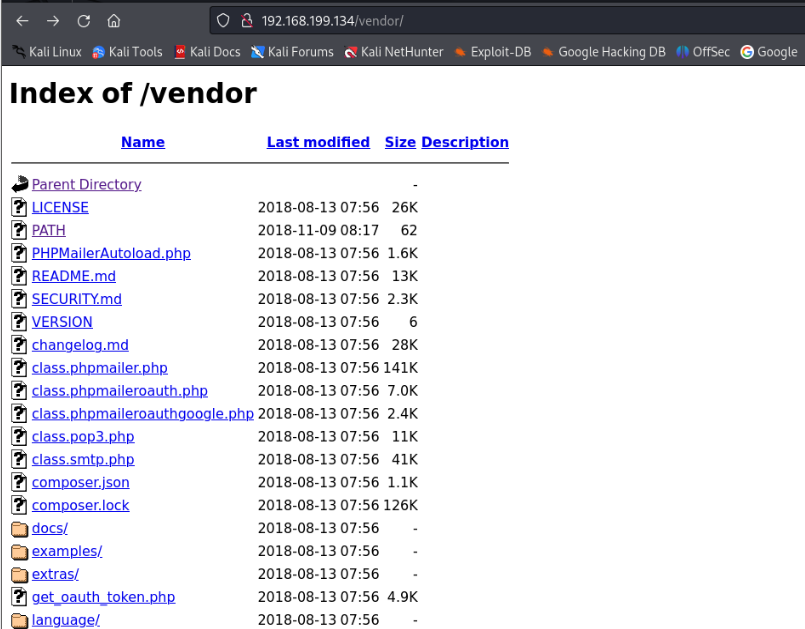Click the back arrow icon beside Parent Directory

point(20,184)
